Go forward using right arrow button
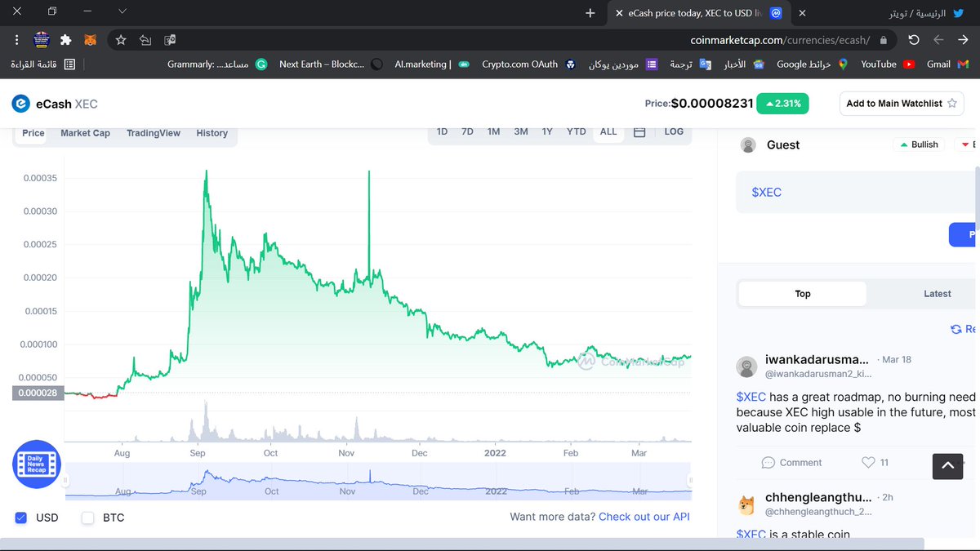The height and width of the screenshot is (551, 980). [x=962, y=39]
